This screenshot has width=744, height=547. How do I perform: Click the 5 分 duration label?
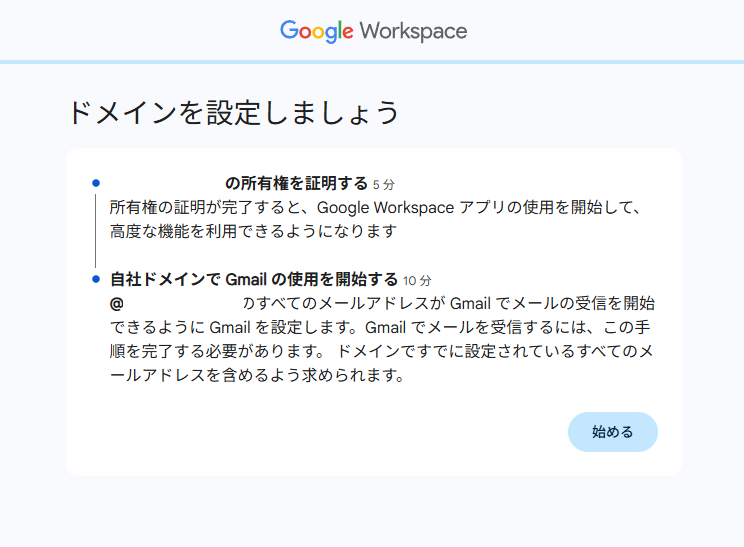pyautogui.click(x=384, y=185)
